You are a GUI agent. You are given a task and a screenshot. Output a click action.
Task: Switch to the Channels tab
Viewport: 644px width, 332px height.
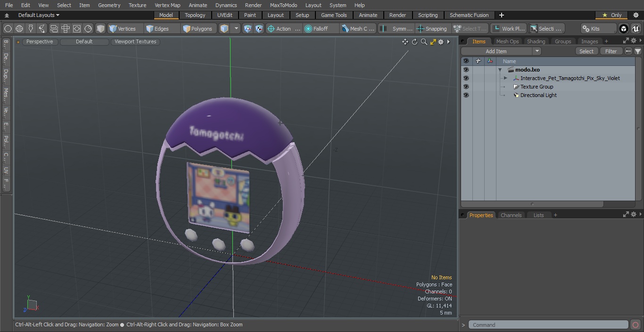pos(511,215)
